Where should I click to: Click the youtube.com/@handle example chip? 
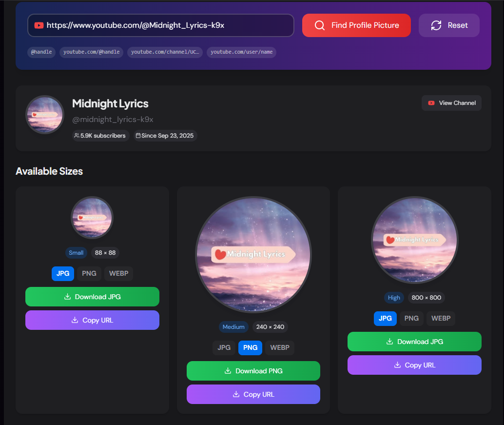click(91, 52)
